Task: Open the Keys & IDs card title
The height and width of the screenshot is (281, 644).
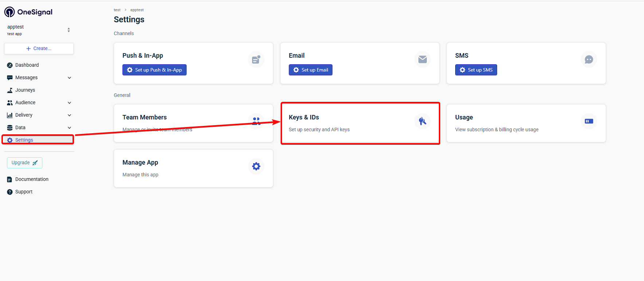Action: (x=304, y=117)
